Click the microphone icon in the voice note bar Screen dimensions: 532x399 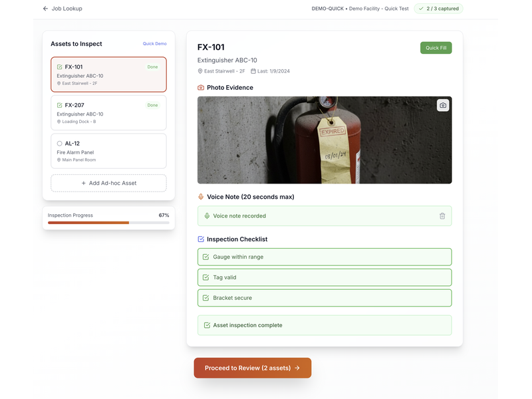click(x=207, y=216)
